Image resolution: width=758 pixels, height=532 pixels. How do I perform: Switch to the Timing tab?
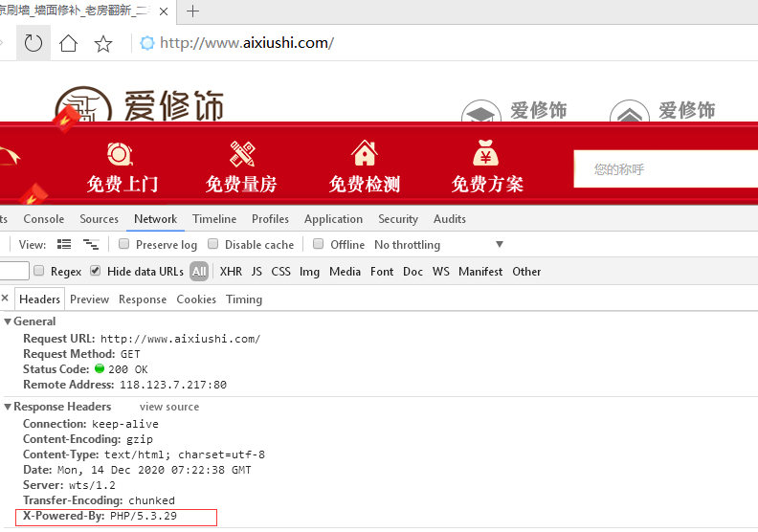tap(244, 299)
